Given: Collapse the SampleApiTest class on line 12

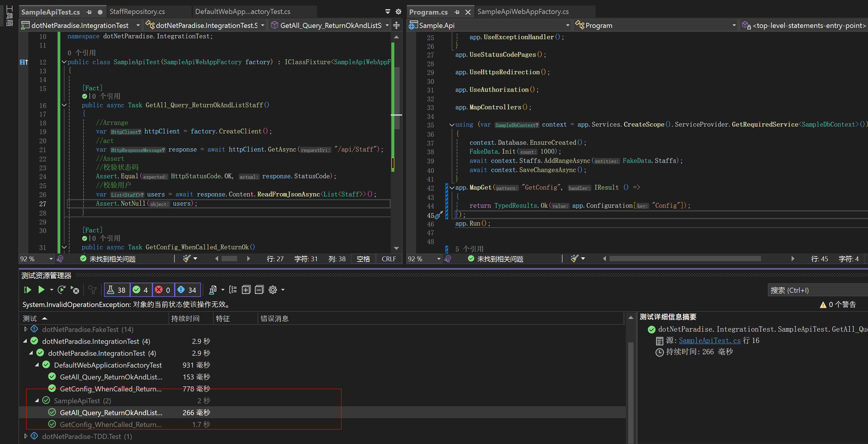Looking at the screenshot, I should click(x=64, y=62).
